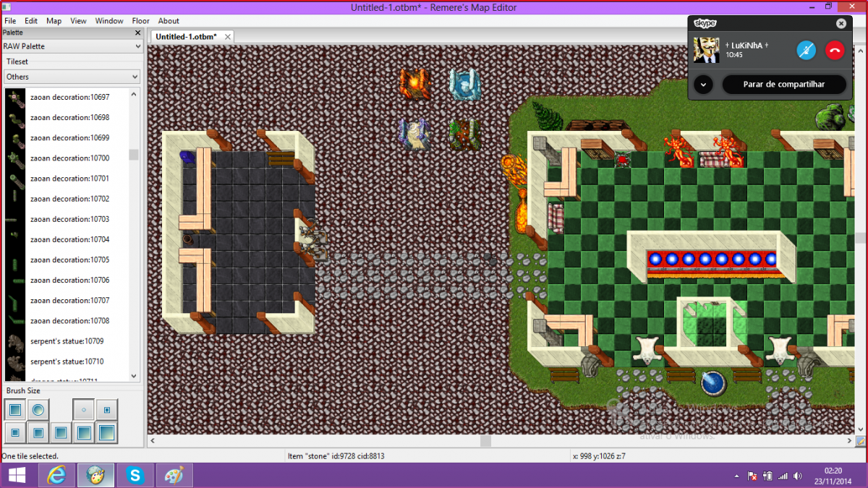Choose the smallest single-dot brush size

click(84, 411)
